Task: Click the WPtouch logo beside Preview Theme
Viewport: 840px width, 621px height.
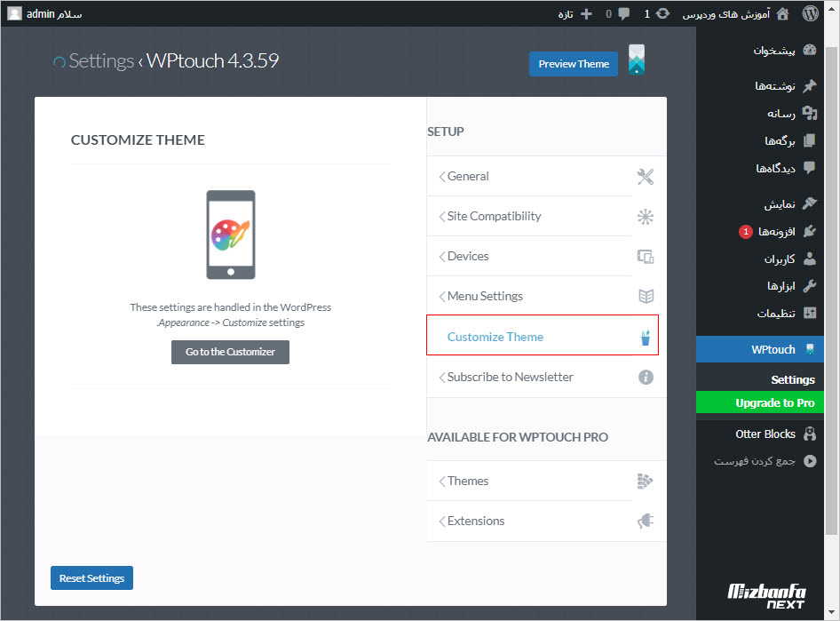Action: [636, 59]
